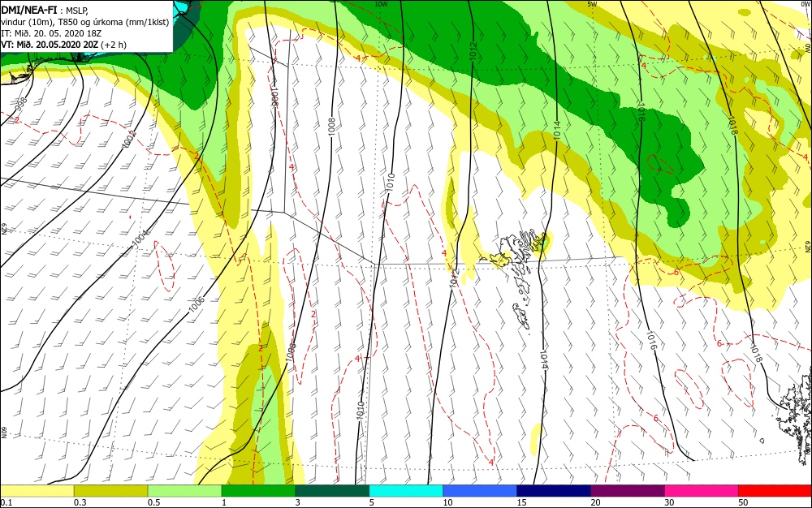Screen dimensions: 812x508
Task: Click the legend value label 0.1
Action: coord(6,502)
